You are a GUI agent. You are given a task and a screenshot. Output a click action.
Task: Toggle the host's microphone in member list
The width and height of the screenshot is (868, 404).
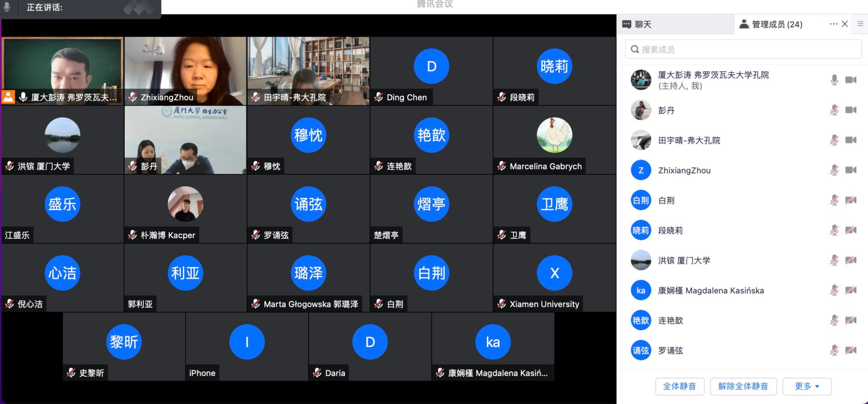tap(834, 80)
